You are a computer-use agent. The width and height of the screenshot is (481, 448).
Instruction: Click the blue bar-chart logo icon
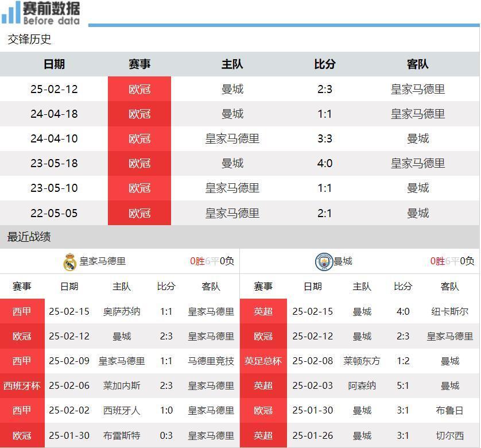click(x=10, y=12)
